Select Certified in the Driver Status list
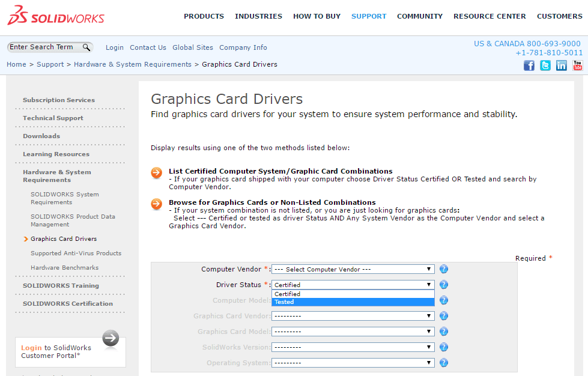Viewport: 588px width, 376px height. pyautogui.click(x=353, y=294)
